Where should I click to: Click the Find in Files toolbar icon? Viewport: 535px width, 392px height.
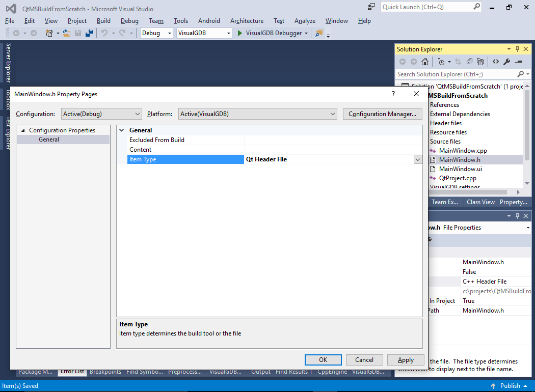[x=319, y=33]
